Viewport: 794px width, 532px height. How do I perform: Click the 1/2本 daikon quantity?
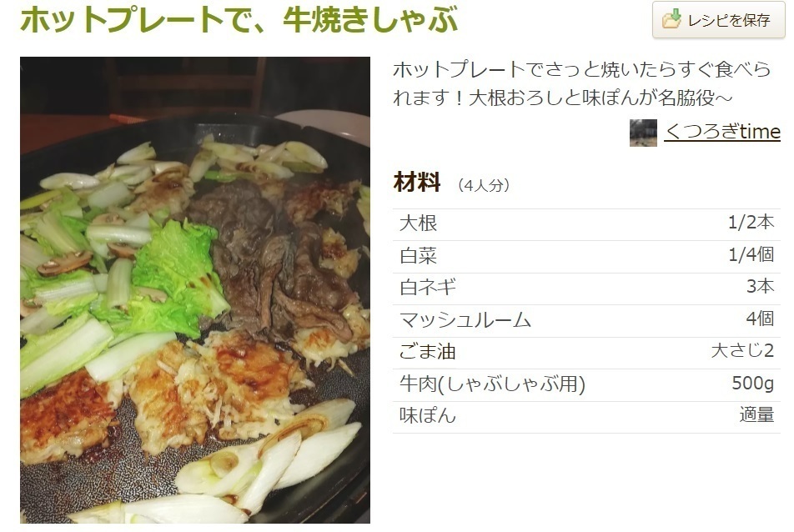coord(751,223)
